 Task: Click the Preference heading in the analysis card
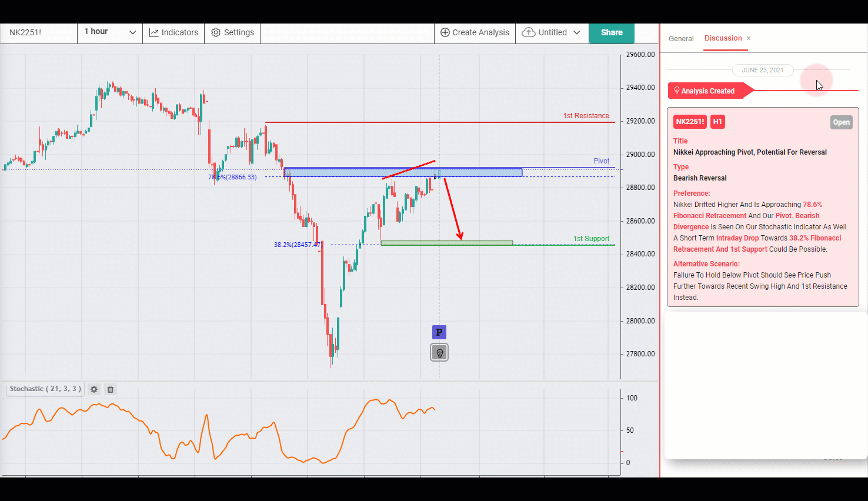692,193
